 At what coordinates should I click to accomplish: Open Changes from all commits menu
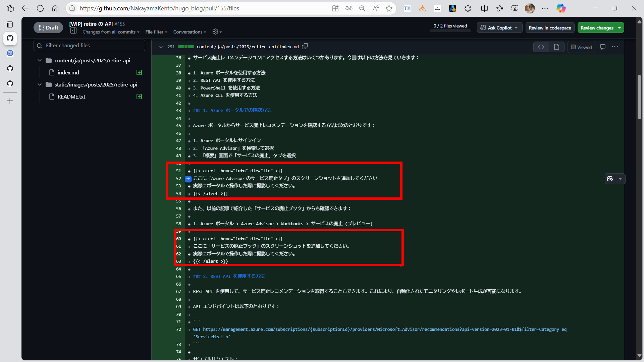coord(111,32)
